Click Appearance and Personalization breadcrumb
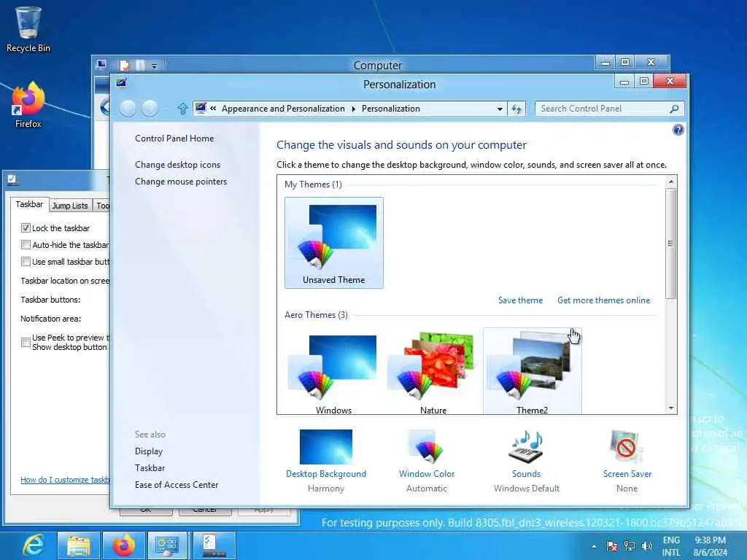Viewport: 747px width, 560px height. click(283, 109)
